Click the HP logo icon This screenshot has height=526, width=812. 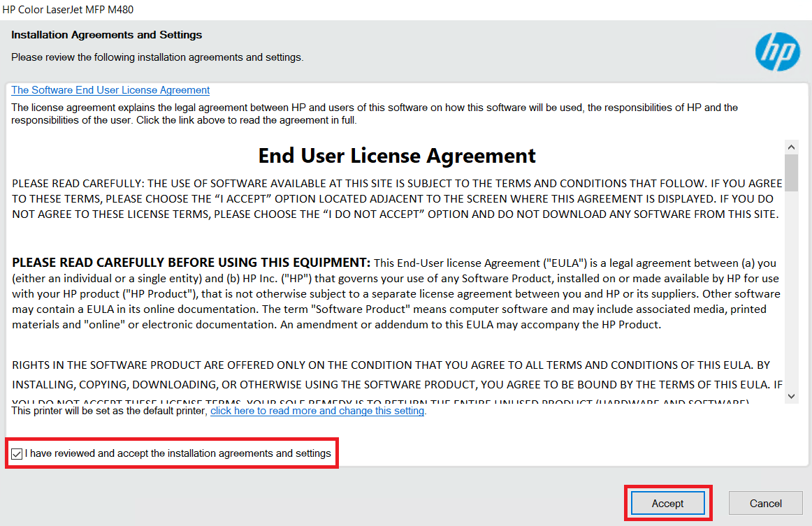coord(777,52)
